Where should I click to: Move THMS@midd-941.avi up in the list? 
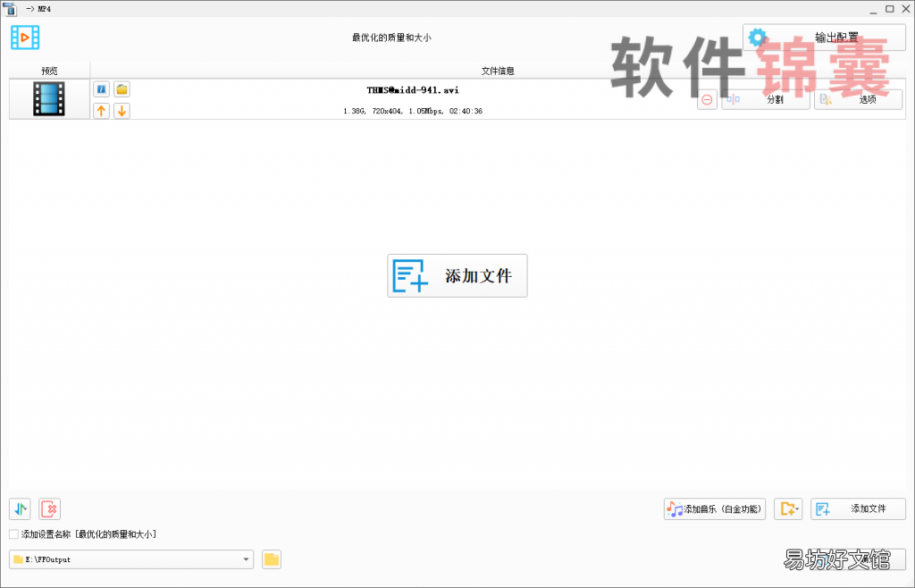[x=102, y=110]
